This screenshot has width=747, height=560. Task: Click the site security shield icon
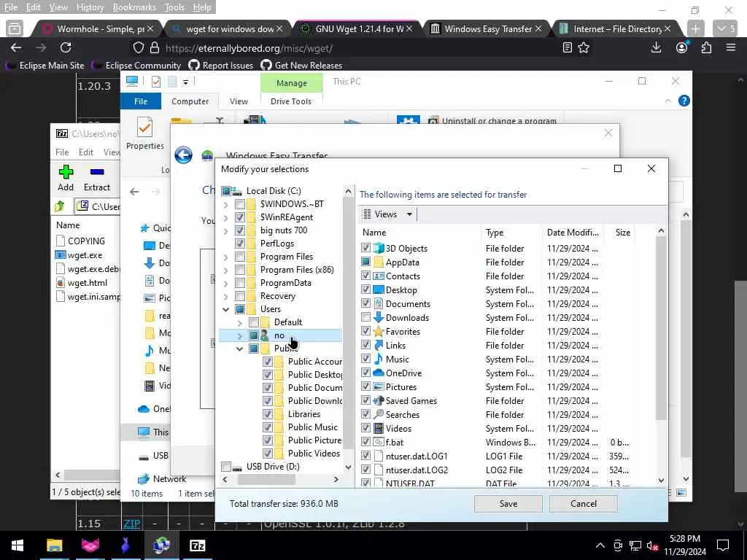point(138,47)
